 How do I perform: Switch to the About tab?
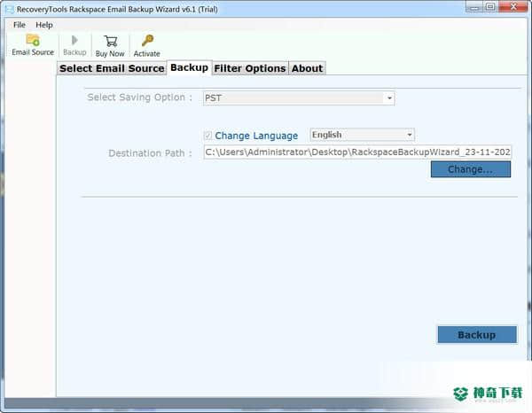pyautogui.click(x=307, y=68)
